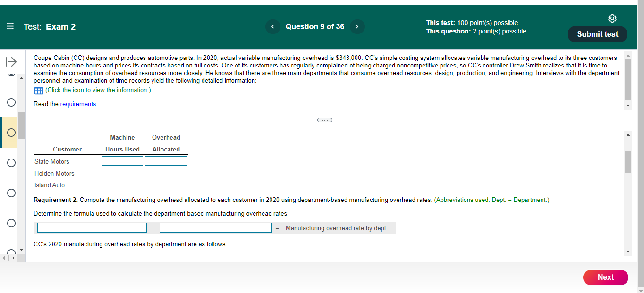The height and width of the screenshot is (293, 644).
Task: Select the question circle below the highlighted one
Action: (10, 163)
